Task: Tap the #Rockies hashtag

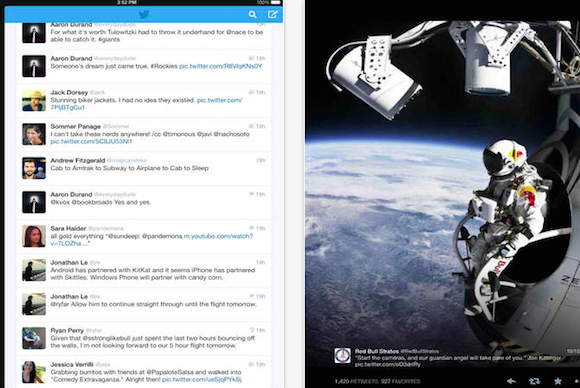Action: tap(164, 66)
